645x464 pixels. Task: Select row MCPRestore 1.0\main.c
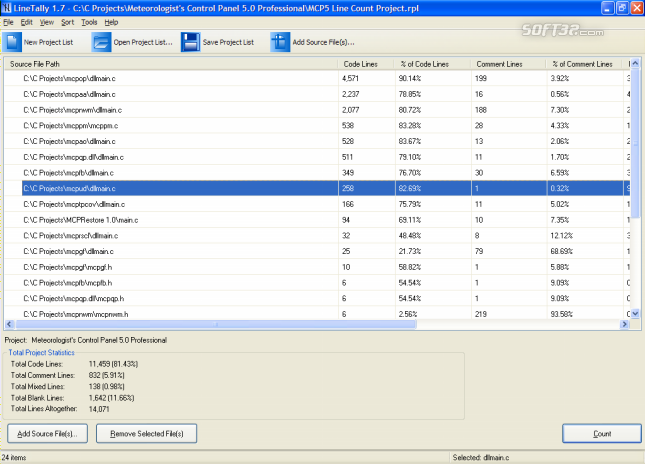(317, 220)
